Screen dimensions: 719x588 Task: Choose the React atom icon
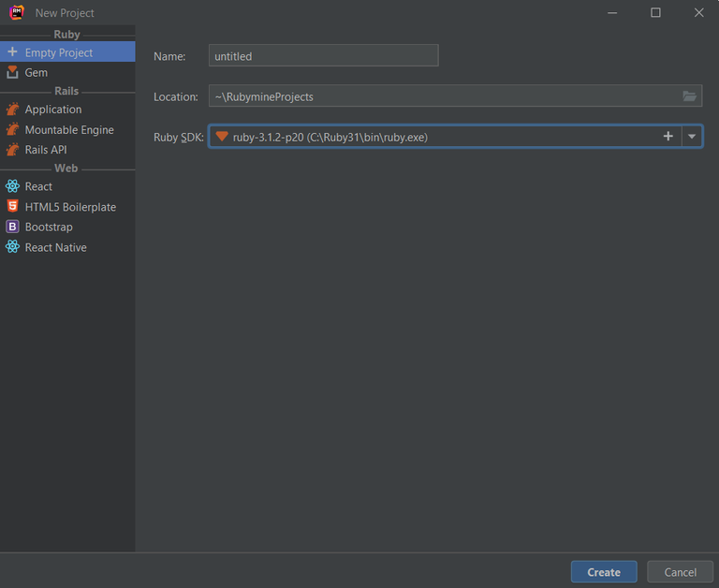point(12,186)
